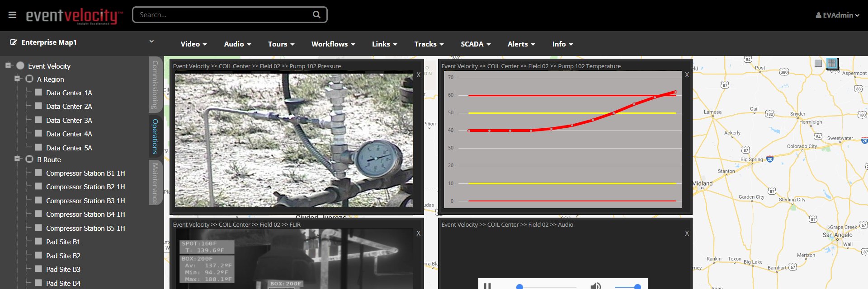This screenshot has width=868, height=289.
Task: Switch to the Maintenance side tab
Action: [155, 183]
